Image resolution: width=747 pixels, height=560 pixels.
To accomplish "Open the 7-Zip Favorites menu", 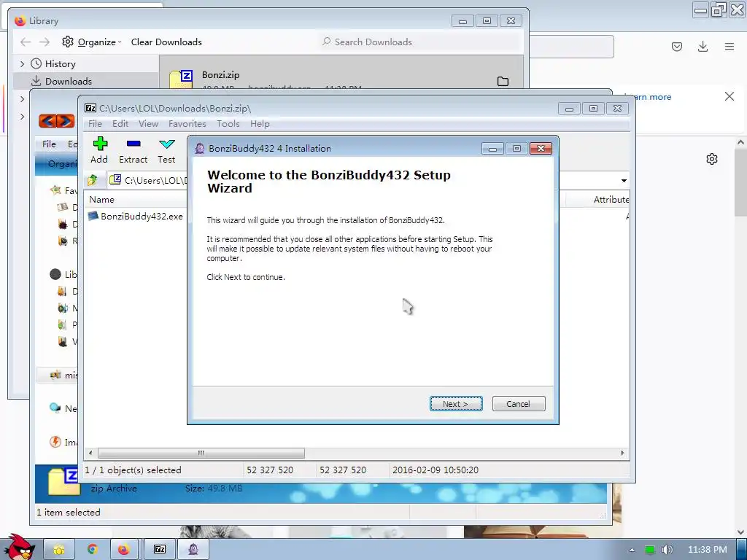I will pyautogui.click(x=187, y=124).
